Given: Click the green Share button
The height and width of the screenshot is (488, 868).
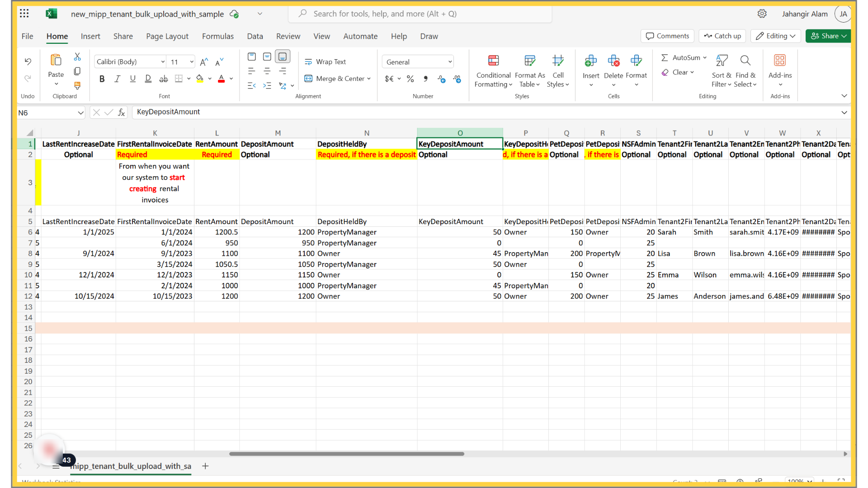Looking at the screenshot, I should [828, 36].
